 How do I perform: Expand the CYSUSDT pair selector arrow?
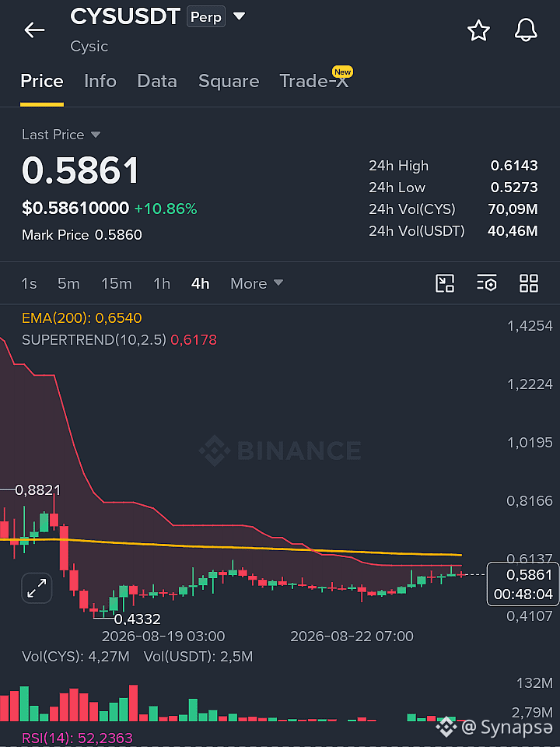(239, 16)
